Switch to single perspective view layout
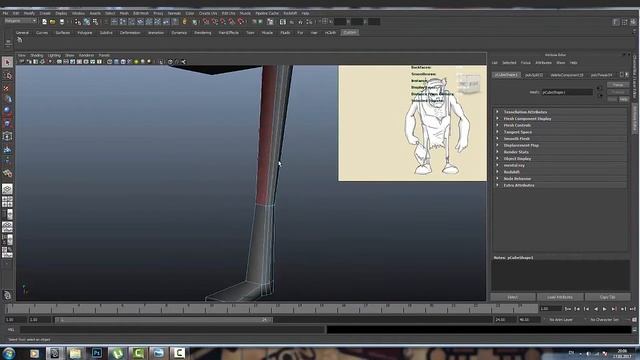 [x=7, y=189]
